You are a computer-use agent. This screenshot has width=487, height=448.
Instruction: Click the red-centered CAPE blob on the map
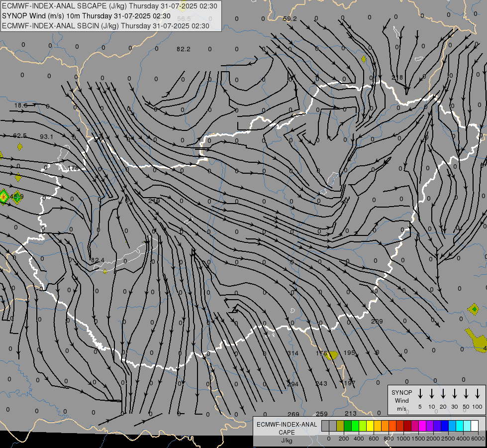(x=3, y=197)
